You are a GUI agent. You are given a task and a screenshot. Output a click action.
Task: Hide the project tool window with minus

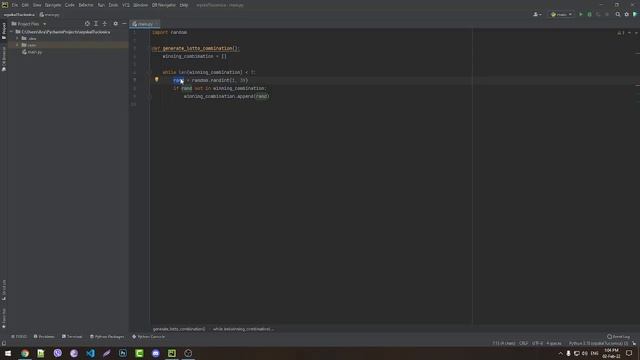[124, 24]
